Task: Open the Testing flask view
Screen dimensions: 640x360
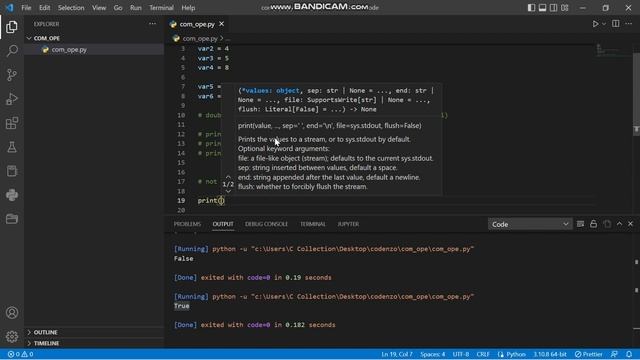Action: pyautogui.click(x=12, y=147)
